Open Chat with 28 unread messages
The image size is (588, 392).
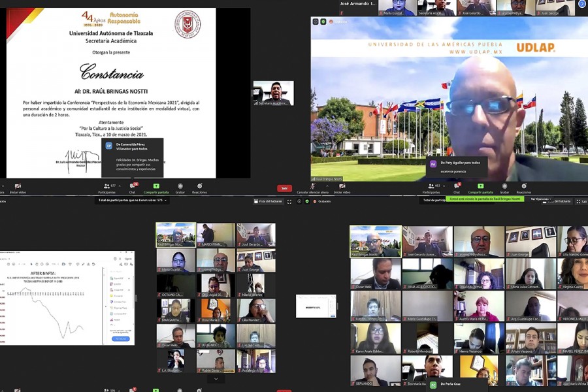[x=133, y=188]
